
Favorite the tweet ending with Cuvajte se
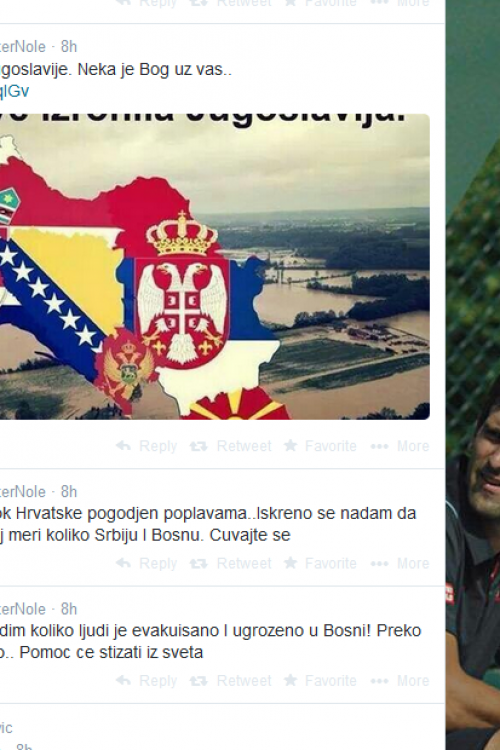click(x=320, y=563)
